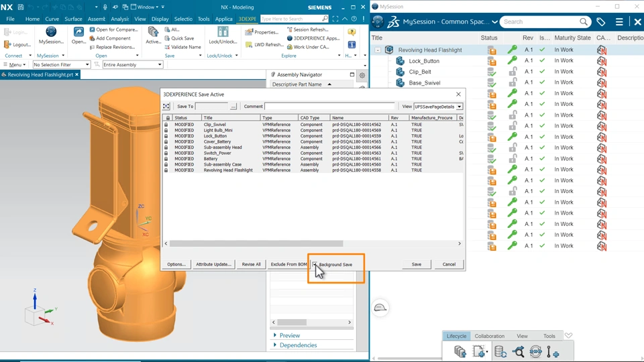Click the Logout door icon
644x362 pixels.
point(7,44)
